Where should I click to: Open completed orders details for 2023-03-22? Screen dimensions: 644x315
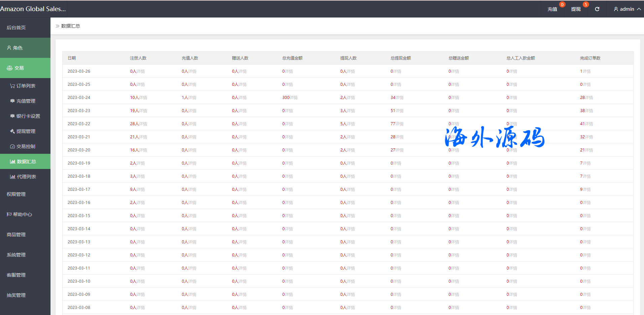click(589, 124)
